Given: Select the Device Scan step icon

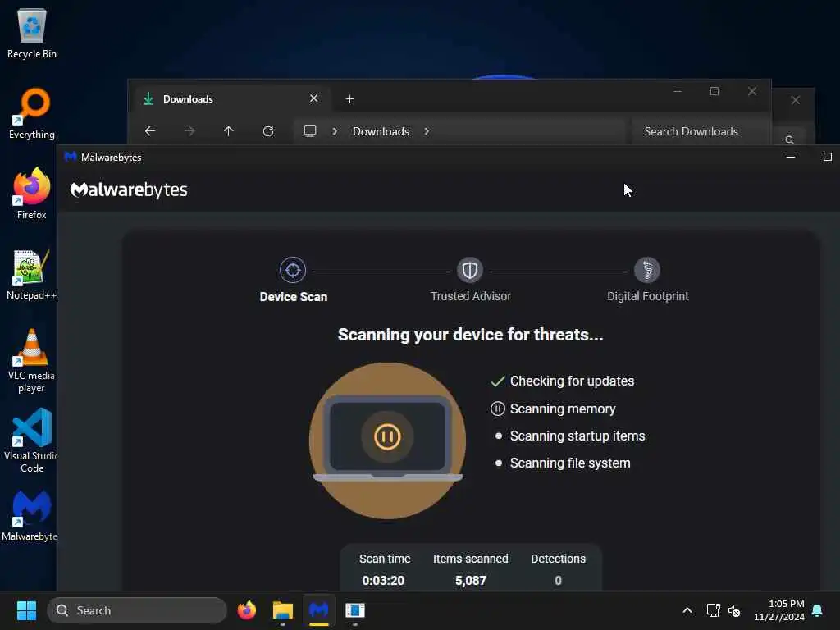Looking at the screenshot, I should tap(293, 270).
